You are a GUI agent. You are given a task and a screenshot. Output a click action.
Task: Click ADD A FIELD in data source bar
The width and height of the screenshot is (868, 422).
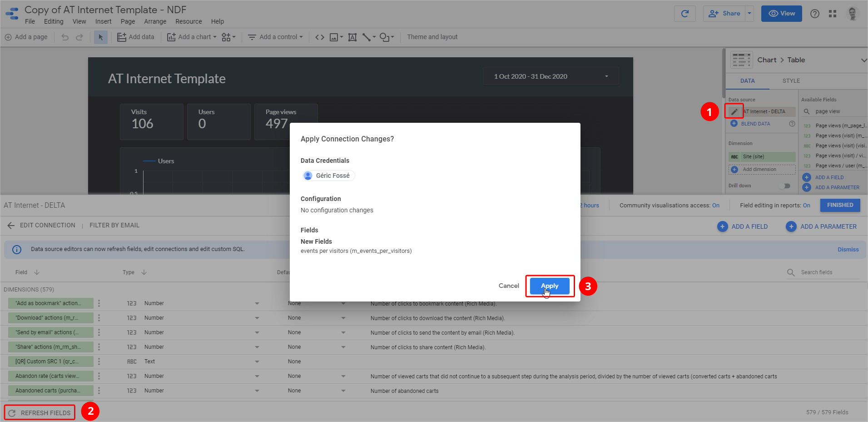(x=743, y=226)
